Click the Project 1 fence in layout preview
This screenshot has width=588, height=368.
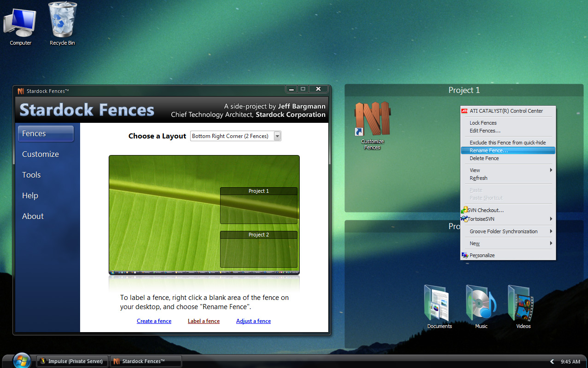click(259, 206)
